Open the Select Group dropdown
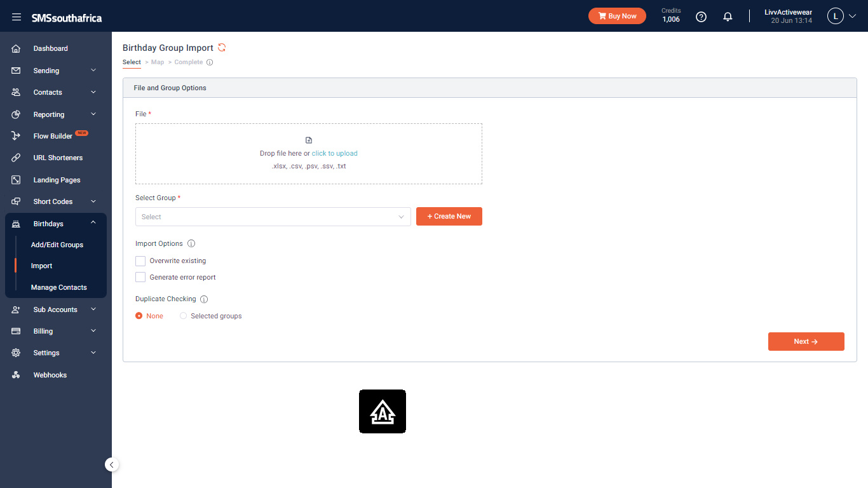The height and width of the screenshot is (488, 868). pyautogui.click(x=273, y=217)
